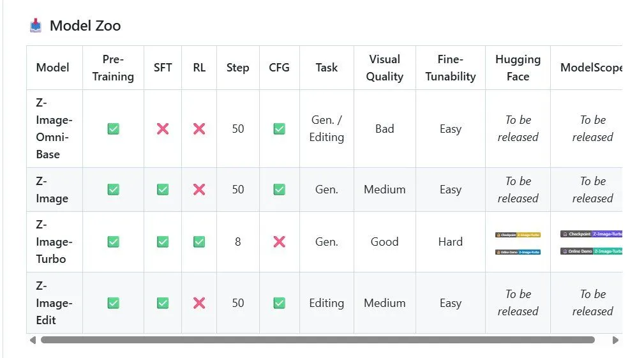This screenshot has width=644, height=358.
Task: Open Hugging Face Online Demo badge for Z-Image-Turbo
Action: pos(518,252)
